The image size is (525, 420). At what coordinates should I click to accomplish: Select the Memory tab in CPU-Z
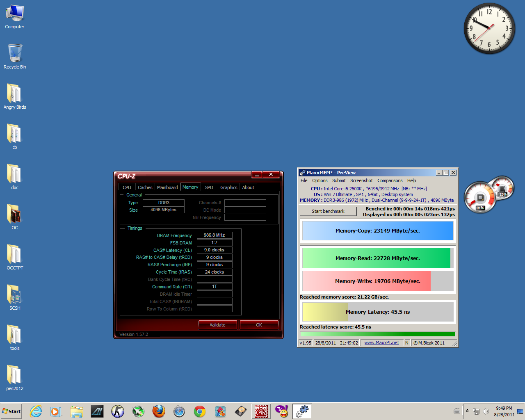[190, 187]
